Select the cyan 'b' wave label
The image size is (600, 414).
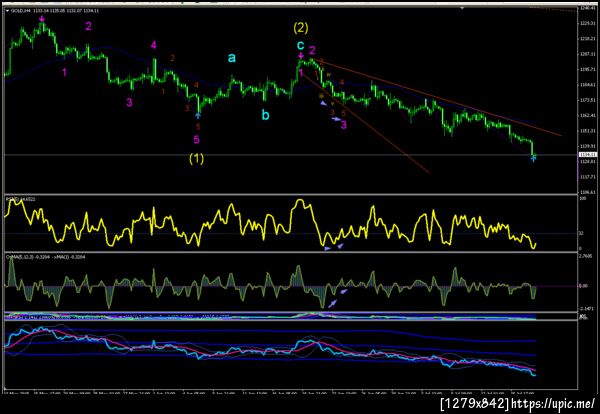point(265,115)
